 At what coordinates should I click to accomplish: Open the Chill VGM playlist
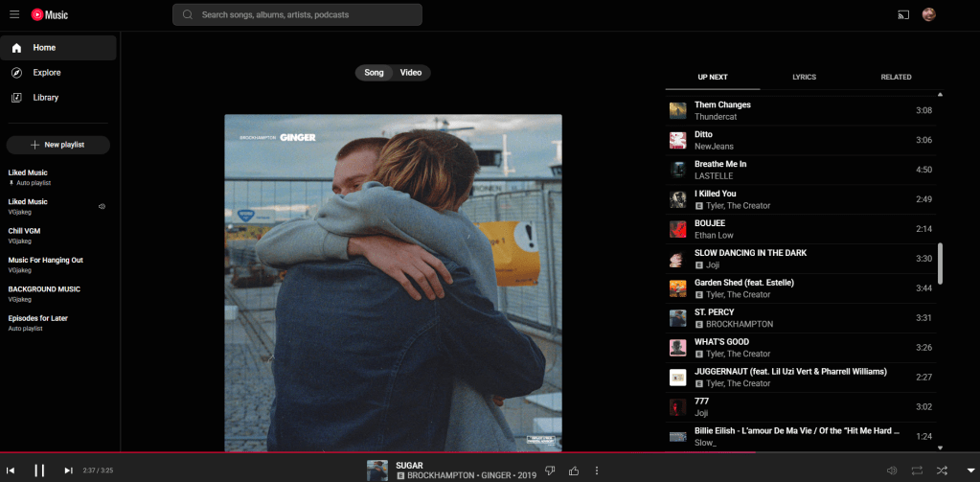pyautogui.click(x=25, y=231)
